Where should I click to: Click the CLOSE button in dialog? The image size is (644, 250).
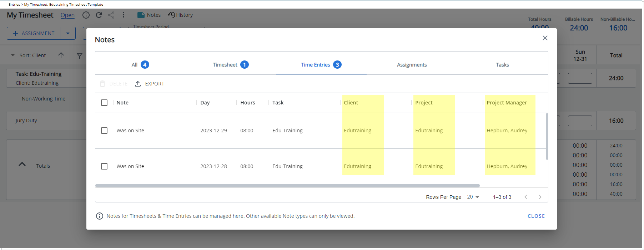pyautogui.click(x=536, y=216)
